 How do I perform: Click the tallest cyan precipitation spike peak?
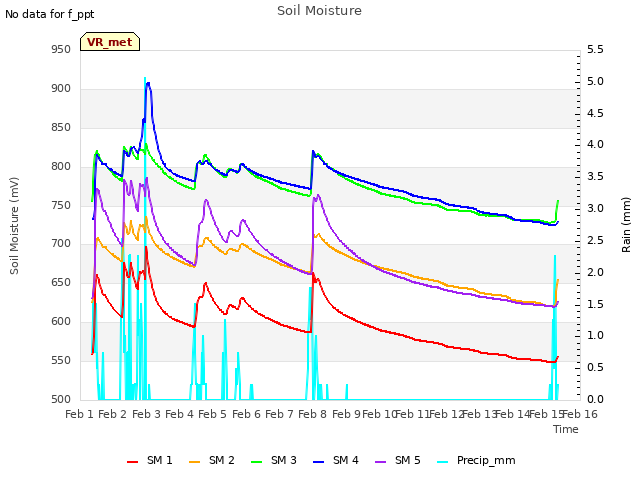click(145, 78)
